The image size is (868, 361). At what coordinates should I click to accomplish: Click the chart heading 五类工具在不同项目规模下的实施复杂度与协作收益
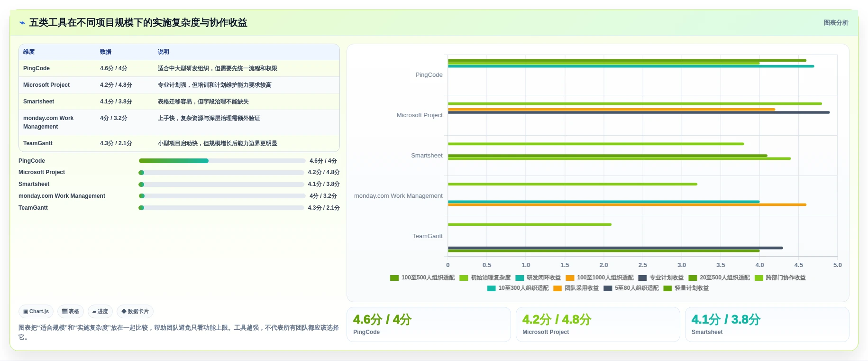point(138,23)
